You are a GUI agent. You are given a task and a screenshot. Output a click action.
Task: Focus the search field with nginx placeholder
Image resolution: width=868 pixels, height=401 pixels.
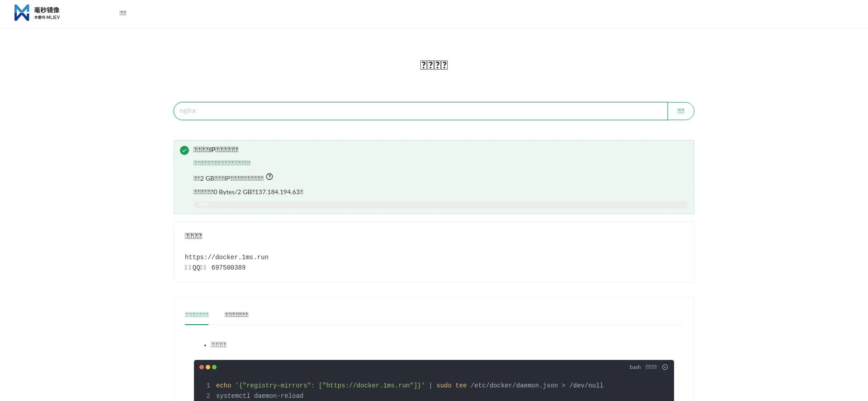tap(420, 111)
